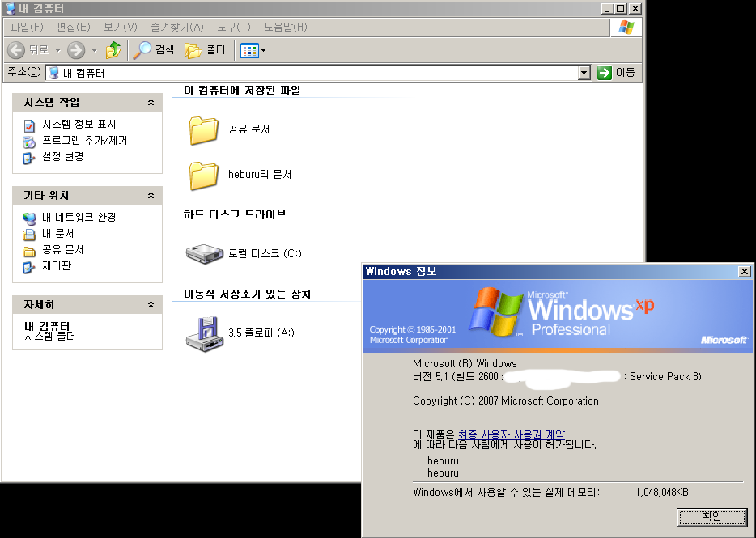Toggle the 폴더 folders pane button

(205, 50)
